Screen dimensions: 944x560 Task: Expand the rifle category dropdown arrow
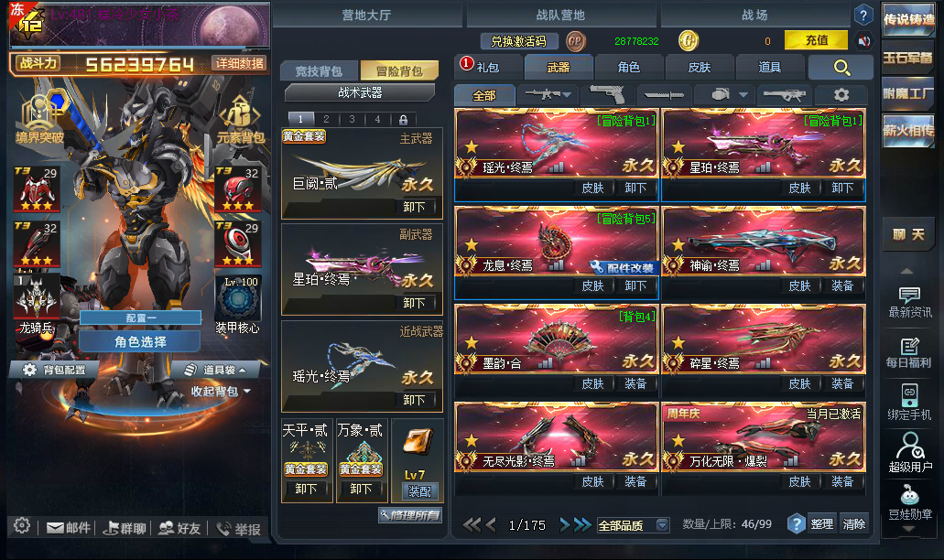tap(567, 94)
